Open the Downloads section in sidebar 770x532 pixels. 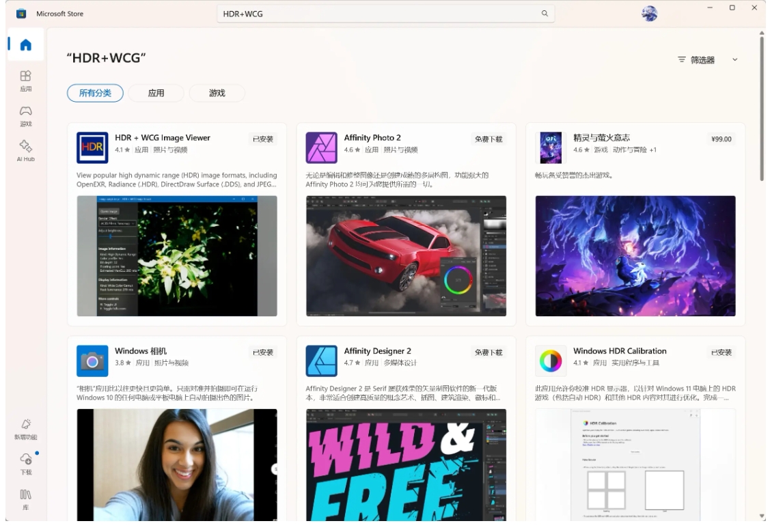pyautogui.click(x=25, y=463)
